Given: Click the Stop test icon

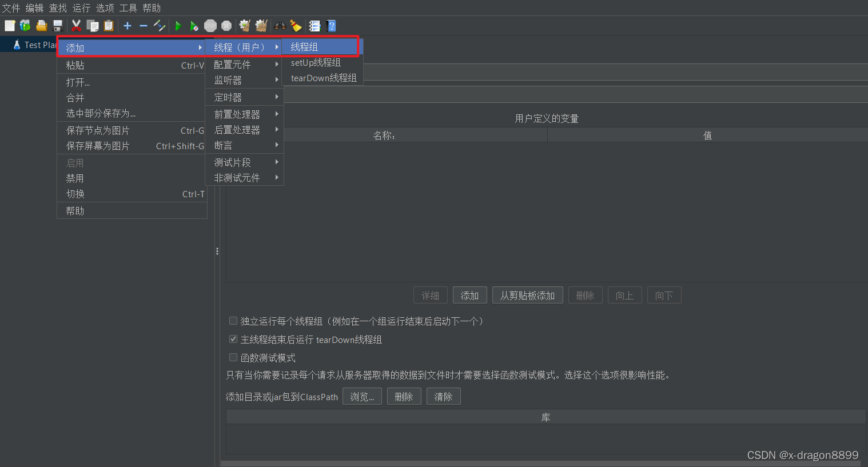Looking at the screenshot, I should (210, 26).
